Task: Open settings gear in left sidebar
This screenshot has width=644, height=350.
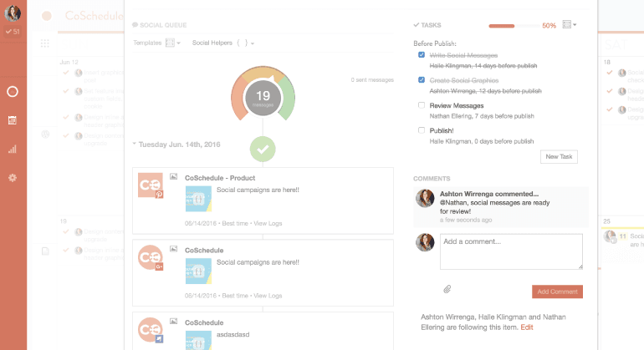Action: tap(13, 178)
